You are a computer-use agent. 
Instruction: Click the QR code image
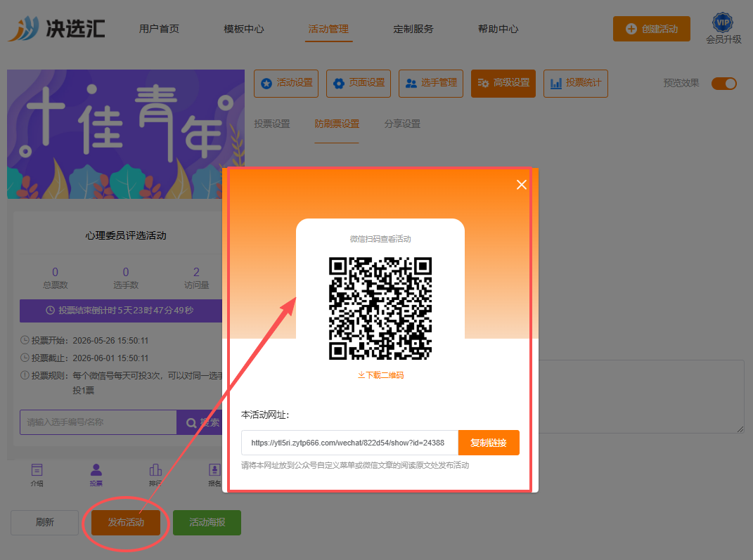click(380, 308)
